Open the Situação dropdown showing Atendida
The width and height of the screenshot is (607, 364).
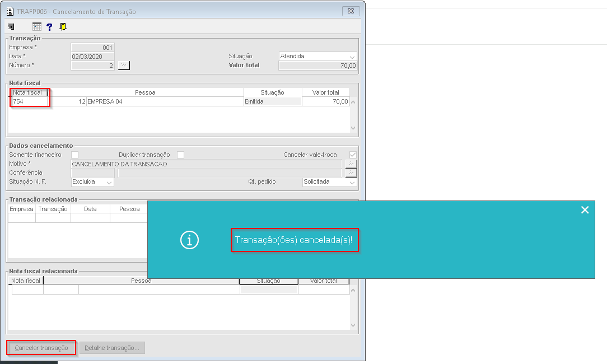click(x=317, y=56)
